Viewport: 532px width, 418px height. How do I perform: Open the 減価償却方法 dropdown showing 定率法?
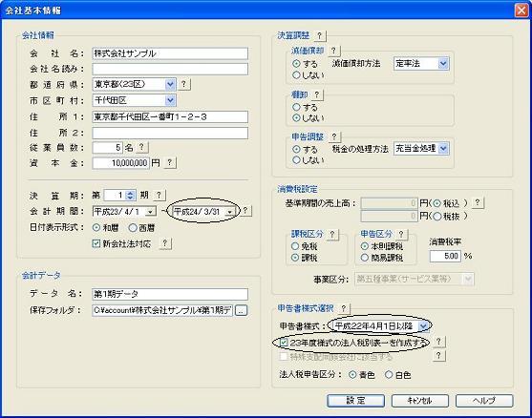(443, 63)
